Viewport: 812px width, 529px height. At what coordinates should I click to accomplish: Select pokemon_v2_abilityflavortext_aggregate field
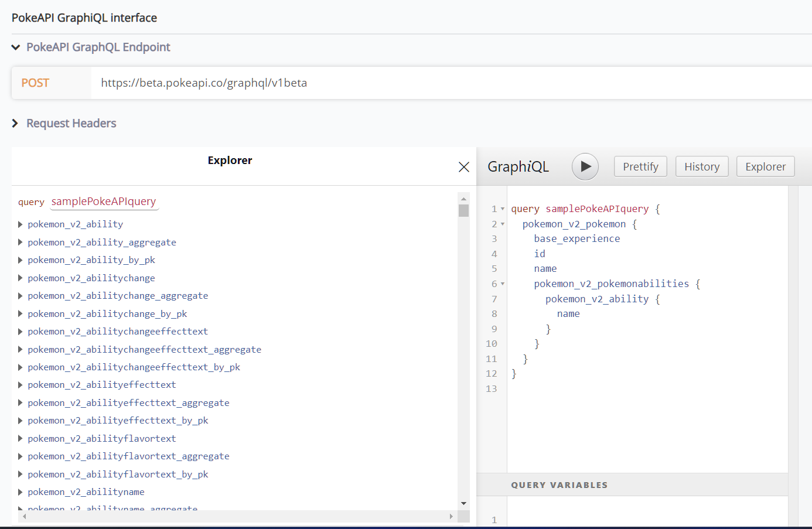[x=128, y=456]
